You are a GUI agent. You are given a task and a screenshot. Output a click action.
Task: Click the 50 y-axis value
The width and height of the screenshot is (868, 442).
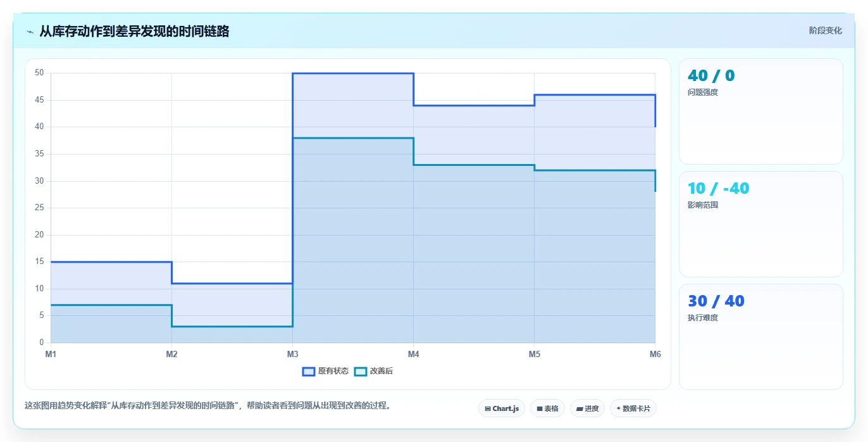(x=39, y=73)
